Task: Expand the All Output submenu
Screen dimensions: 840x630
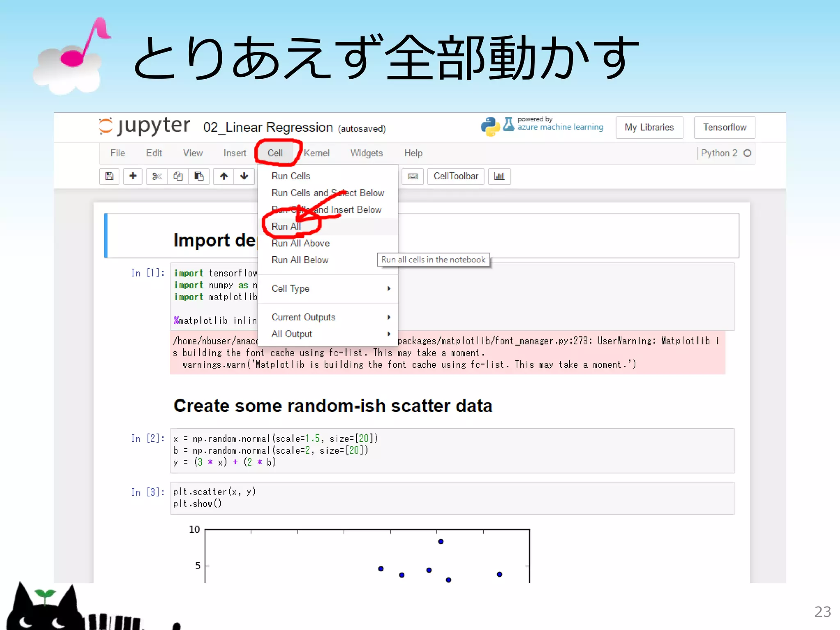Action: coord(328,334)
